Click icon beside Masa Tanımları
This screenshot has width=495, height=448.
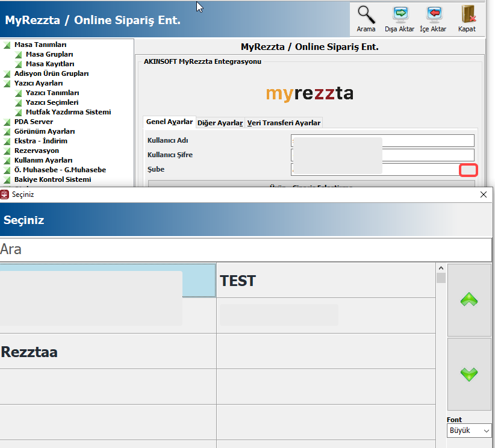click(x=7, y=45)
